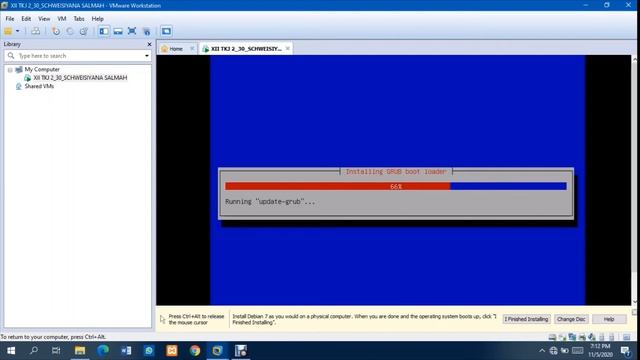
Task: Open Microsoft Edge from the taskbar
Action: (102, 351)
